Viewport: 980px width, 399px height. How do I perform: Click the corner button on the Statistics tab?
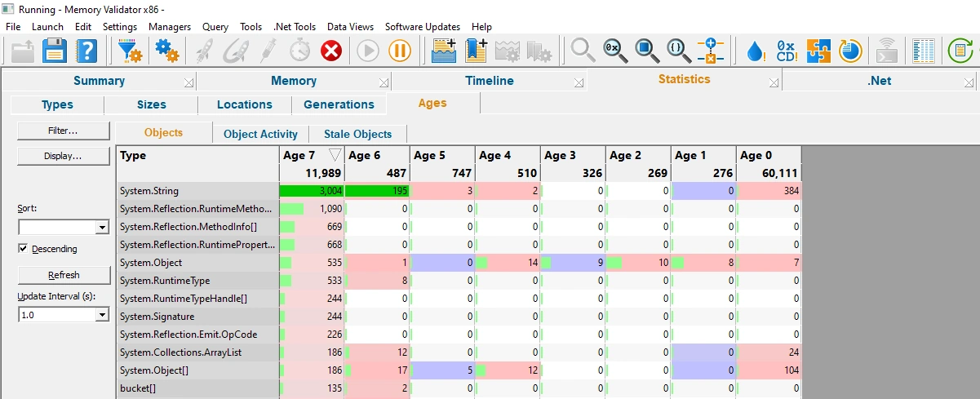click(774, 82)
